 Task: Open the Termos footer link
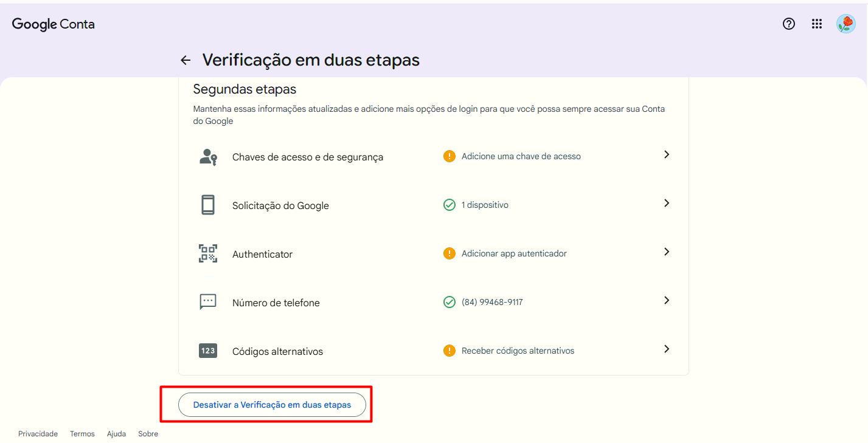tap(82, 434)
